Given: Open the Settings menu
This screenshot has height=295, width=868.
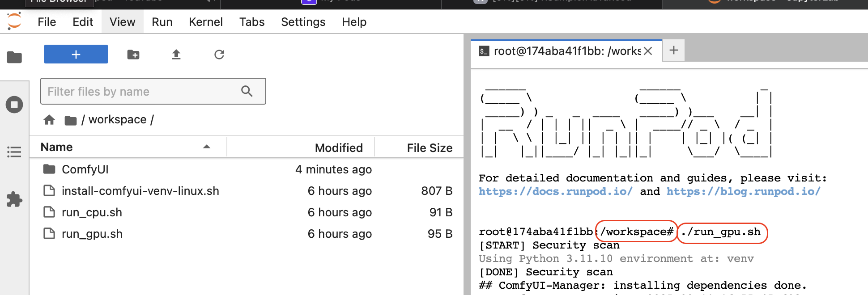Looking at the screenshot, I should pyautogui.click(x=303, y=22).
